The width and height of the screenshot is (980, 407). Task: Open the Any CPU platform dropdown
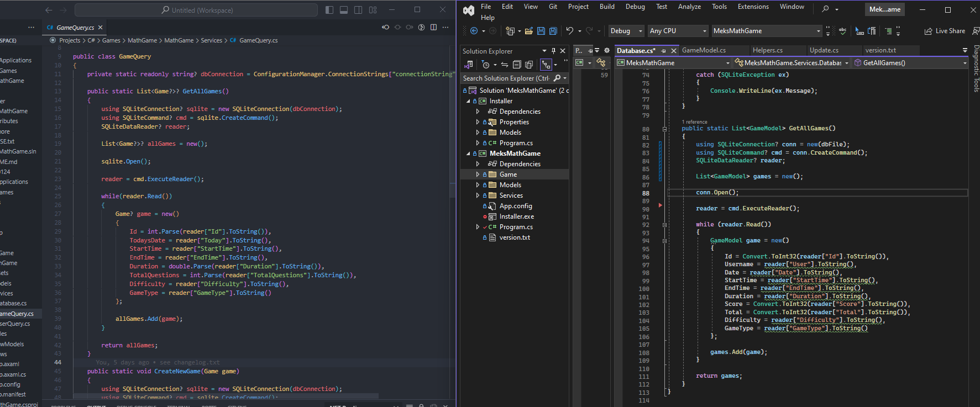pyautogui.click(x=678, y=31)
